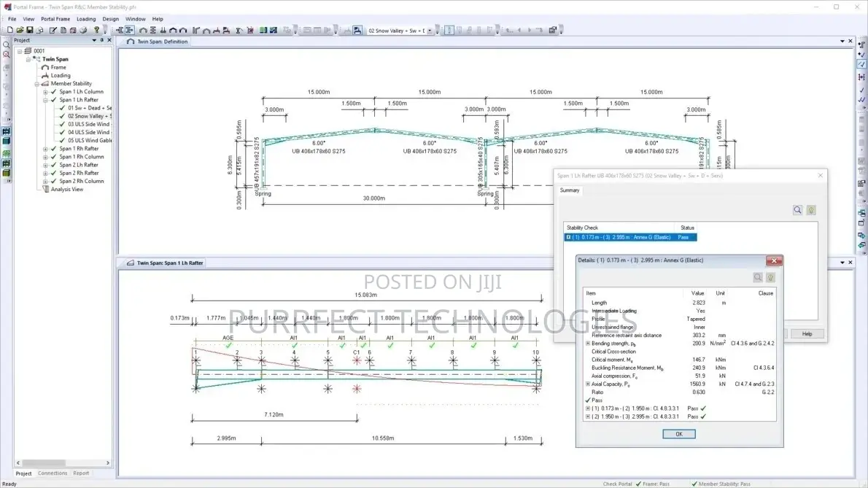Viewport: 868px width, 488px height.
Task: Click the highlighted node toolbar button left of frame icons
Action: point(130,30)
